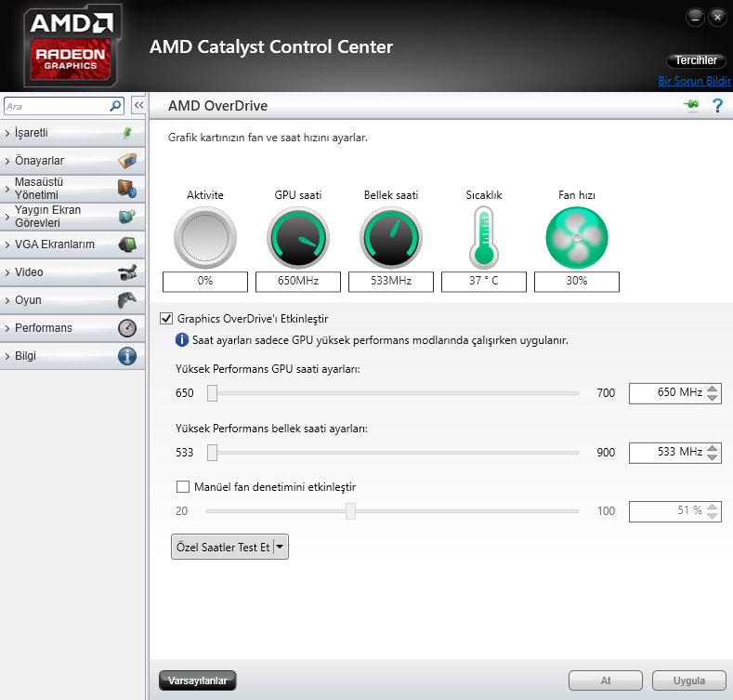The height and width of the screenshot is (700, 733).
Task: Increase the 650 MHz GPU clock spinner
Action: click(712, 389)
